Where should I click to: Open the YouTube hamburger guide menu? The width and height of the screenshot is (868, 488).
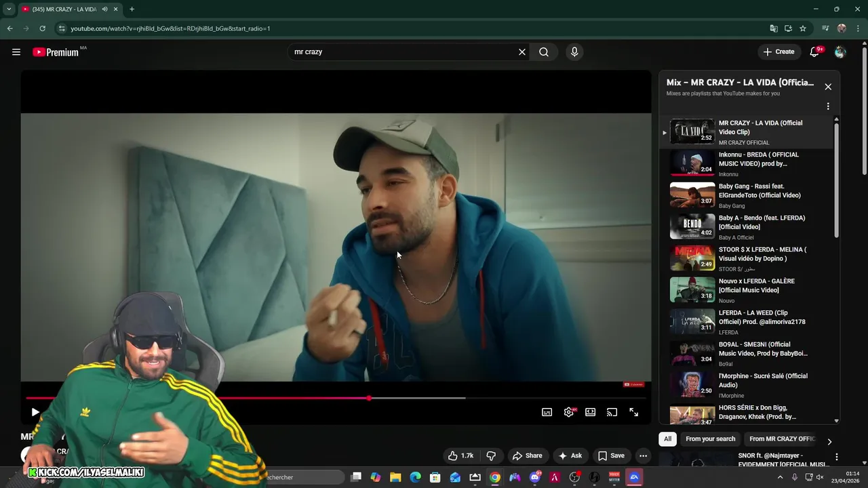click(16, 52)
